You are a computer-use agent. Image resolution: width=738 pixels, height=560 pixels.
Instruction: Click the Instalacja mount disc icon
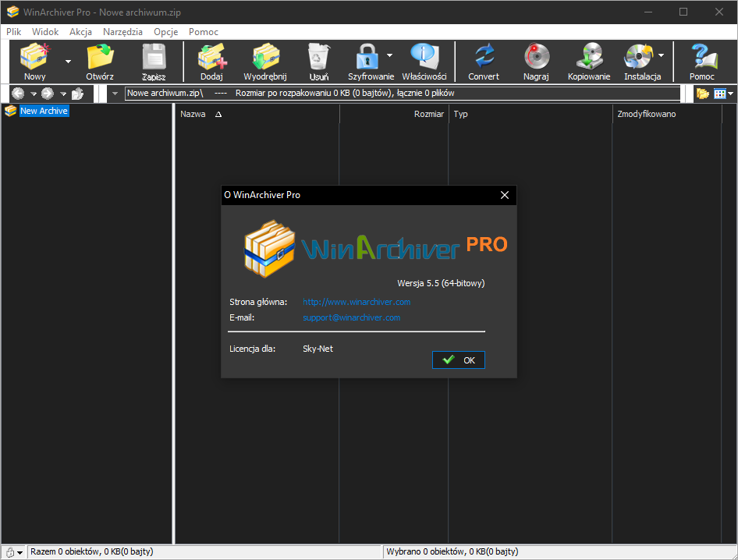[x=639, y=56]
